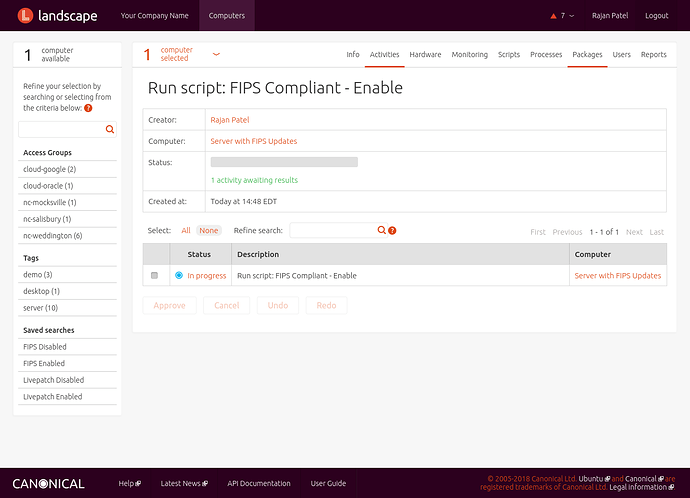Open Server with FIPS Updates in table row
This screenshot has width=690, height=498.
[x=618, y=276]
